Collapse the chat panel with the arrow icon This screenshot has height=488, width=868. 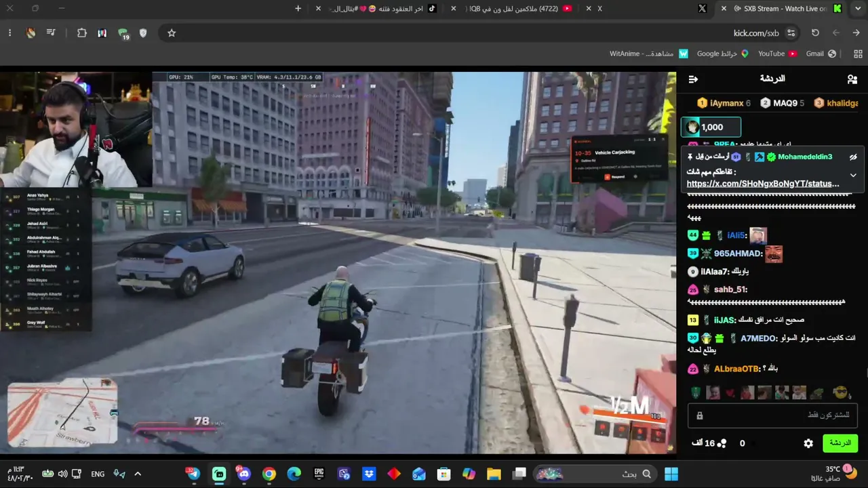click(x=693, y=79)
